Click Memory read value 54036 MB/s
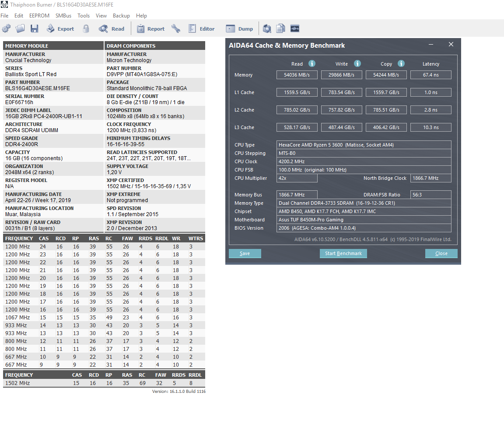Image resolution: width=504 pixels, height=434 pixels. pos(297,74)
